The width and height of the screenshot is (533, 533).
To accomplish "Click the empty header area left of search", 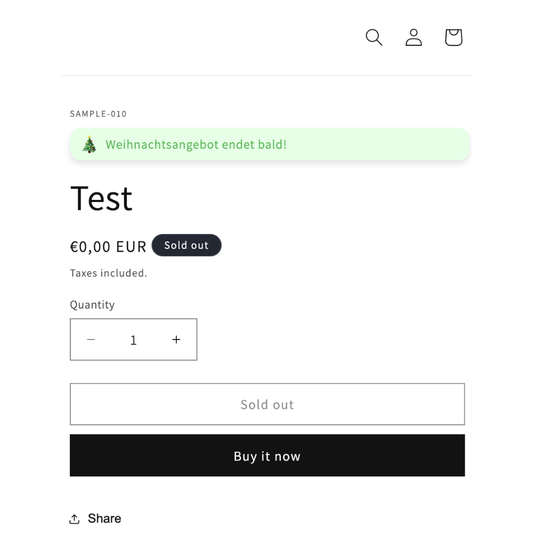I will (x=211, y=37).
